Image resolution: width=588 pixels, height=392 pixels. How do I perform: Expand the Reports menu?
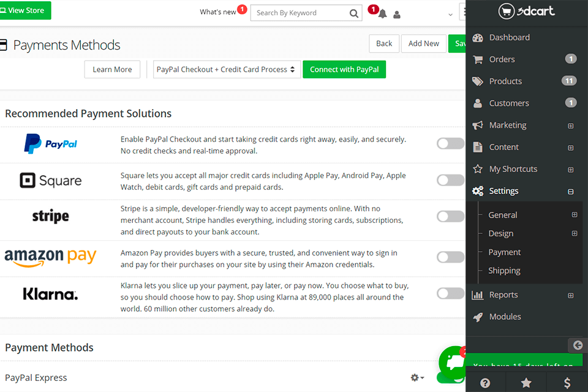pyautogui.click(x=503, y=295)
